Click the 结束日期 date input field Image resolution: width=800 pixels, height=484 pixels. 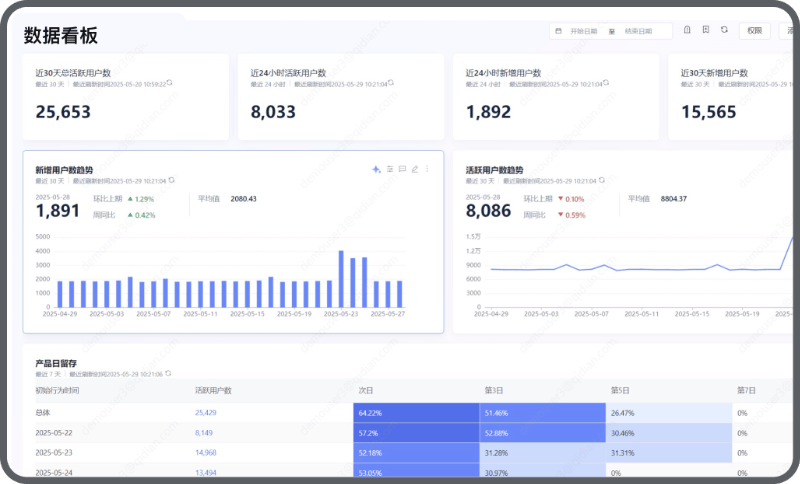click(x=638, y=31)
